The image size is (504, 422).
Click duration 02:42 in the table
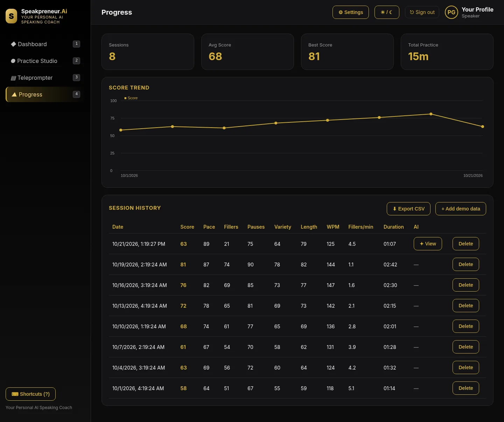(390, 265)
